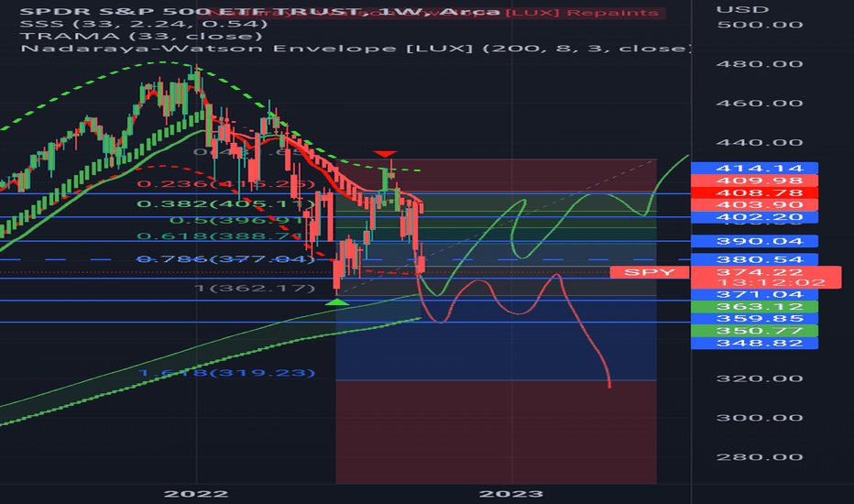Image resolution: width=854 pixels, height=504 pixels.
Task: Click the 280.00 price axis label
Action: tap(760, 457)
